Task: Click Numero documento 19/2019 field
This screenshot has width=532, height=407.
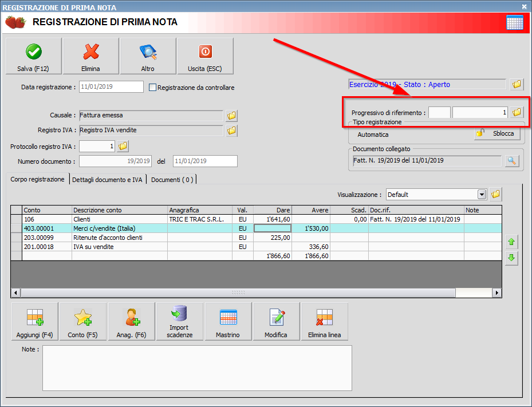Action: [115, 161]
